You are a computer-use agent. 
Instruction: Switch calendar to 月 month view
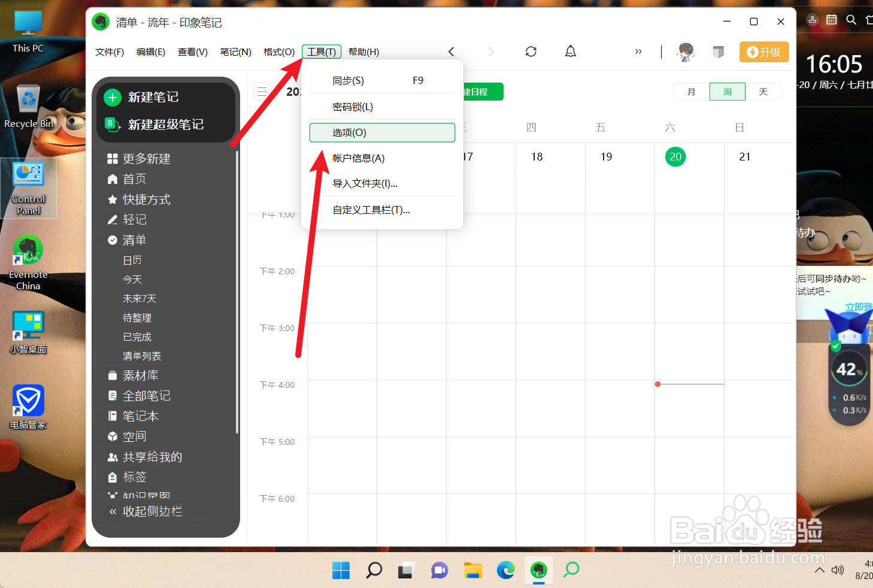[692, 92]
